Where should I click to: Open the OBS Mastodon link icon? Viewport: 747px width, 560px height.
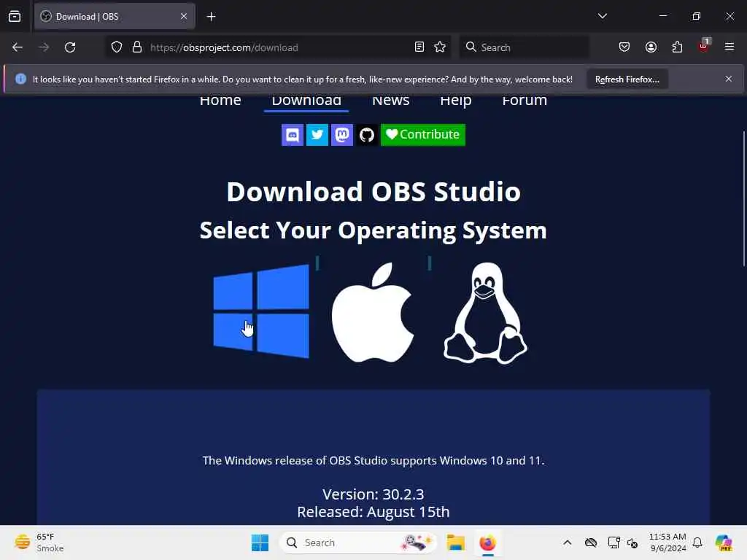(x=342, y=135)
